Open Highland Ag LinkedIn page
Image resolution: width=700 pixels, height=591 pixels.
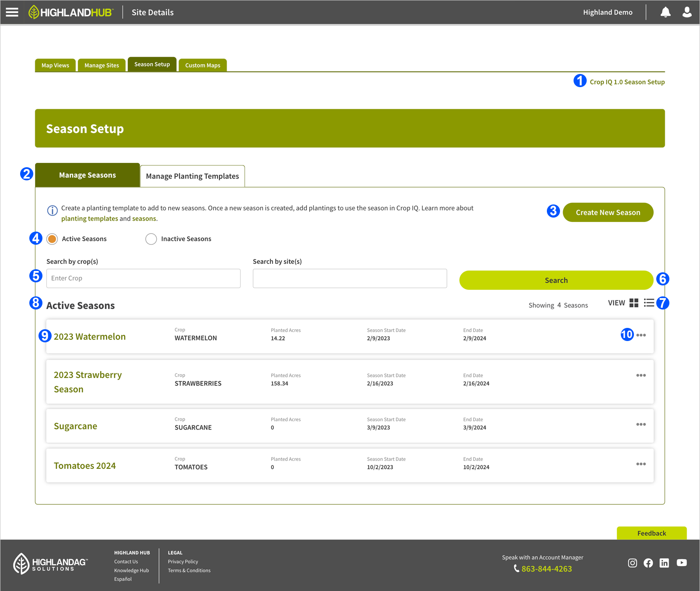[664, 563]
